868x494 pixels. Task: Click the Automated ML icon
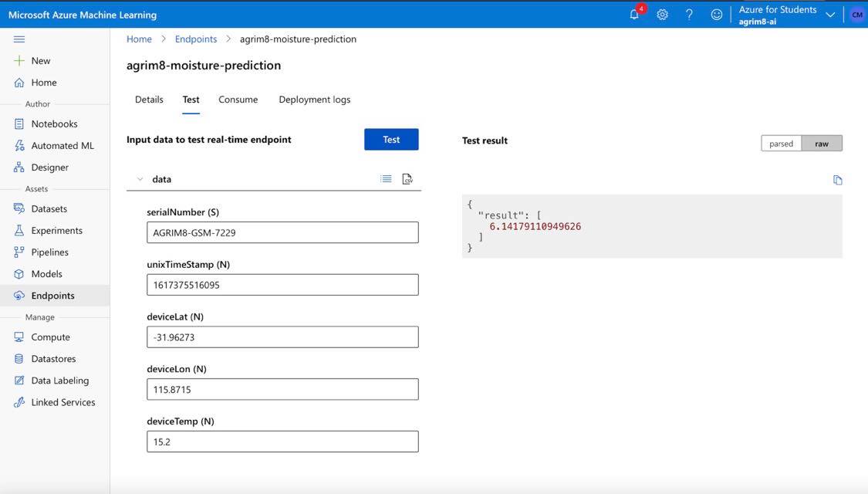[19, 146]
